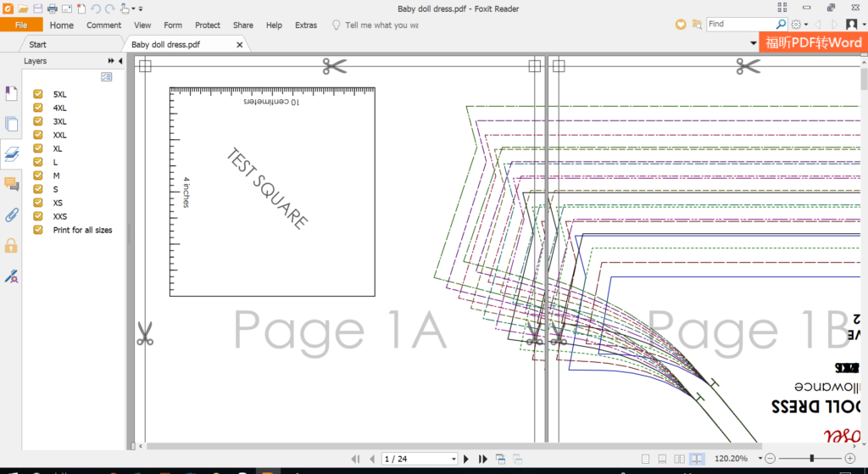Open the Comment ribbon tab
Image resolution: width=868 pixels, height=474 pixels.
[x=103, y=25]
